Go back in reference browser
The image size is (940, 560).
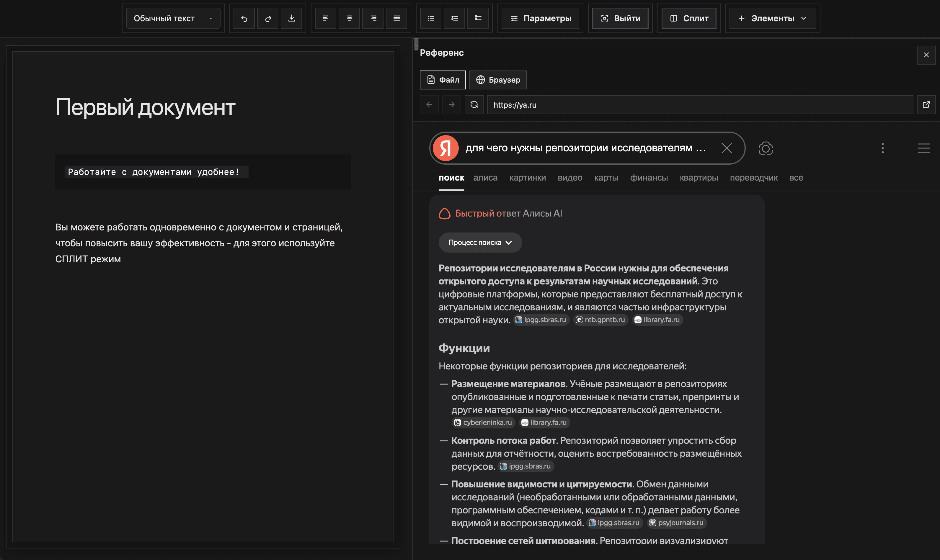pyautogui.click(x=429, y=104)
